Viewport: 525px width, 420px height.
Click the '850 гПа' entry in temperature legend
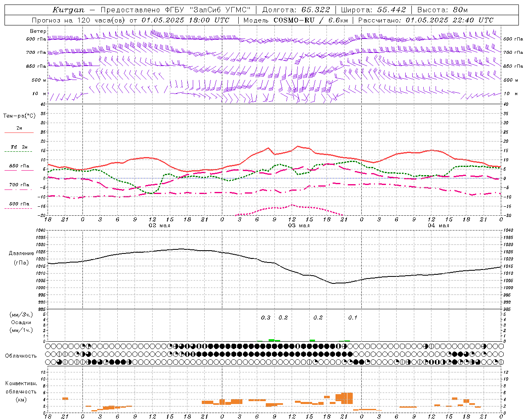[x=19, y=166]
